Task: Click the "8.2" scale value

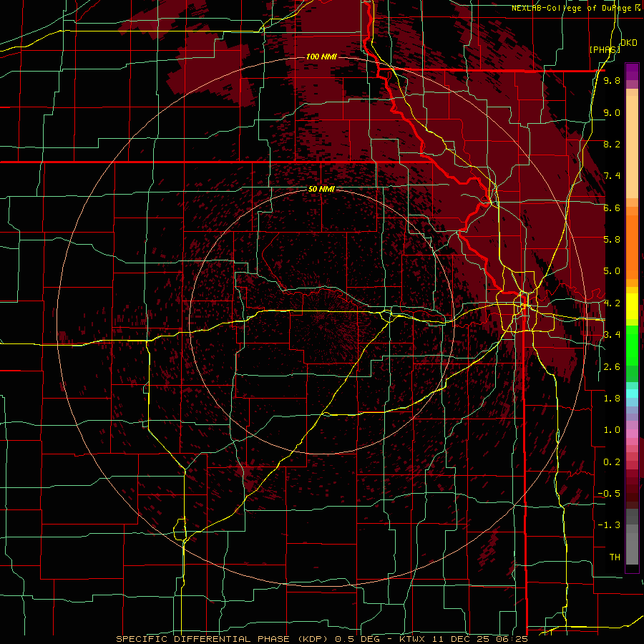Action: [x=612, y=144]
